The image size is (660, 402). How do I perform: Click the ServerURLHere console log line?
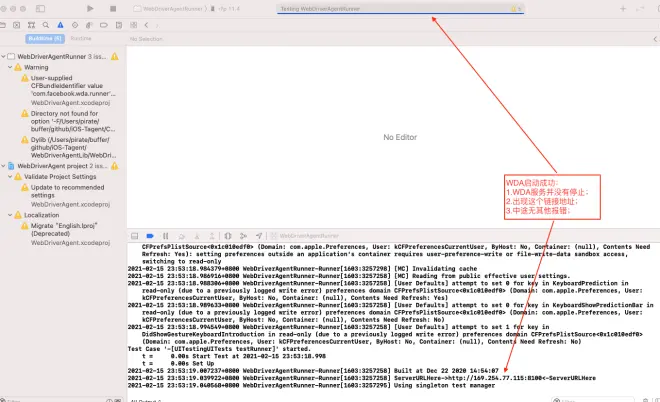[x=362, y=378]
